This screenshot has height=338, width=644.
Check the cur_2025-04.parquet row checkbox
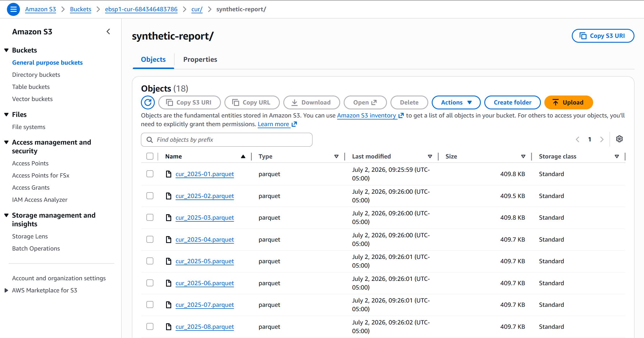point(150,239)
